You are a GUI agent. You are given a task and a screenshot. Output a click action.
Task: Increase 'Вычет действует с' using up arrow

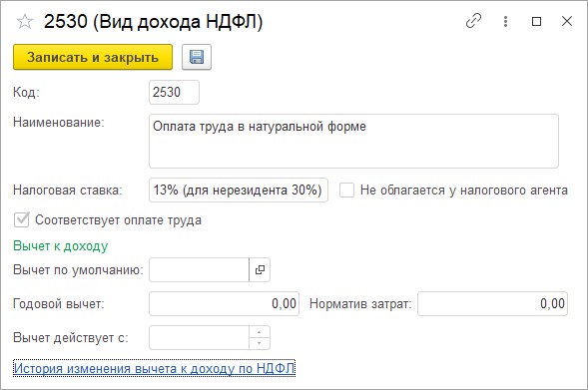pyautogui.click(x=260, y=332)
